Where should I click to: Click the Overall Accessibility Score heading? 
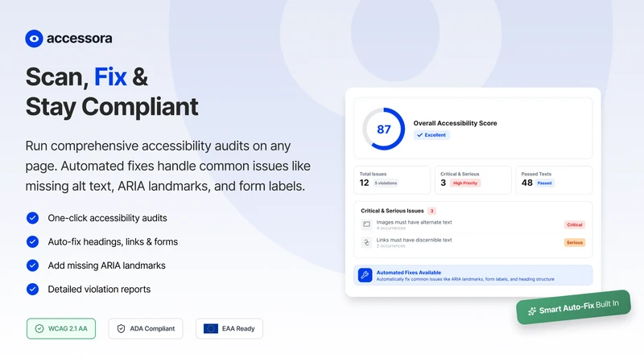coord(455,123)
